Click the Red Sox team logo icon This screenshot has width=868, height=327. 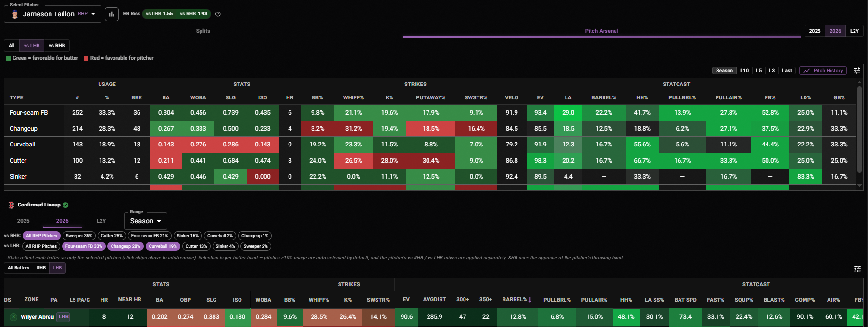tap(11, 205)
